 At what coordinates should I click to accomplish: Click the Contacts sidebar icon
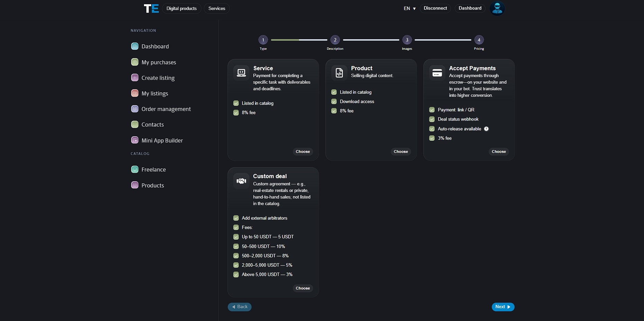[135, 125]
